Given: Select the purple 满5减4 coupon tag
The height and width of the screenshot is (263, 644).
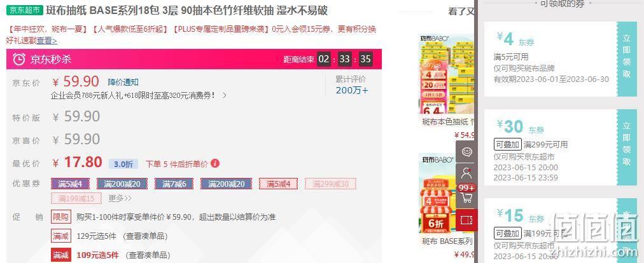Looking at the screenshot, I should 70,184.
